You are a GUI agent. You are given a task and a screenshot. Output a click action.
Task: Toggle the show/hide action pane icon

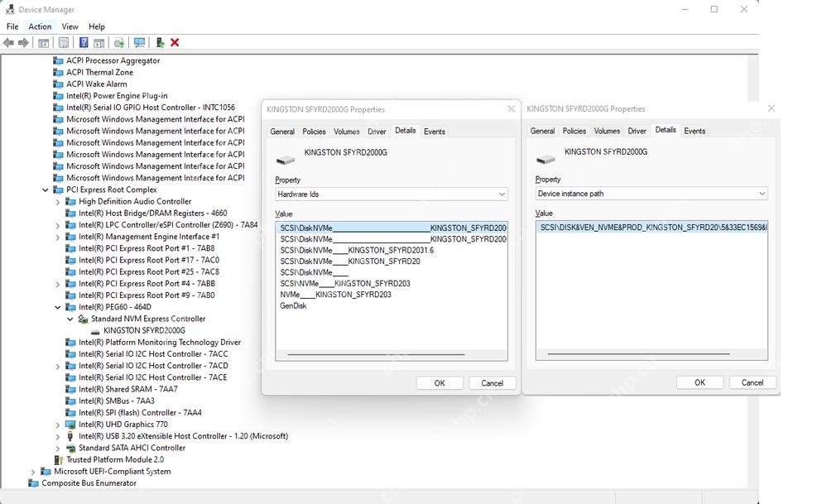tap(99, 43)
